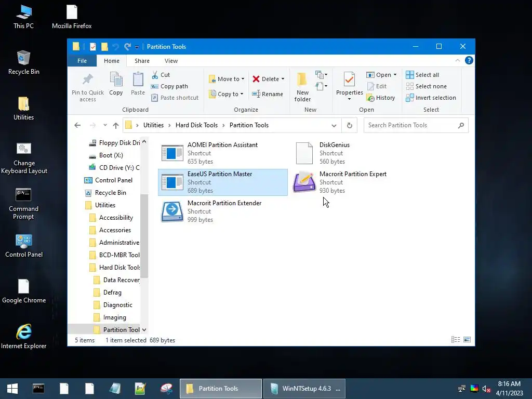Click Cut in Clipboard group

(161, 75)
